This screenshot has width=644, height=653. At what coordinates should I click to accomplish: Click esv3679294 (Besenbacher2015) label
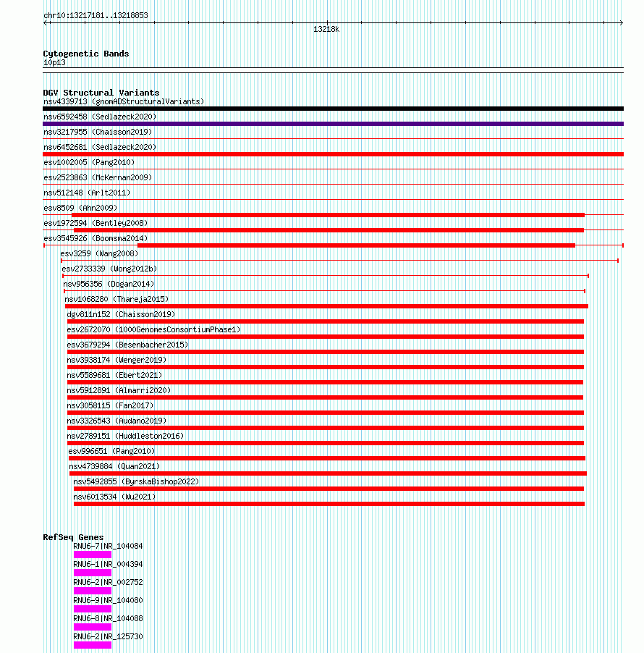point(127,345)
